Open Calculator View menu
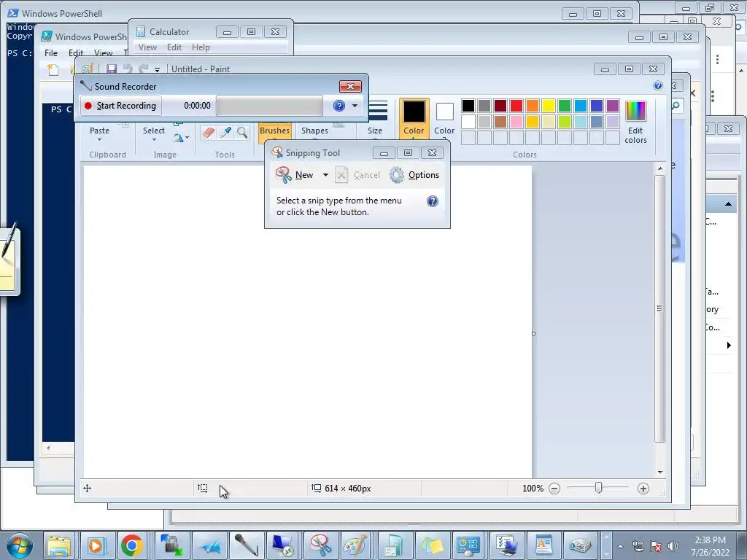This screenshot has height=560, width=747. [147, 47]
